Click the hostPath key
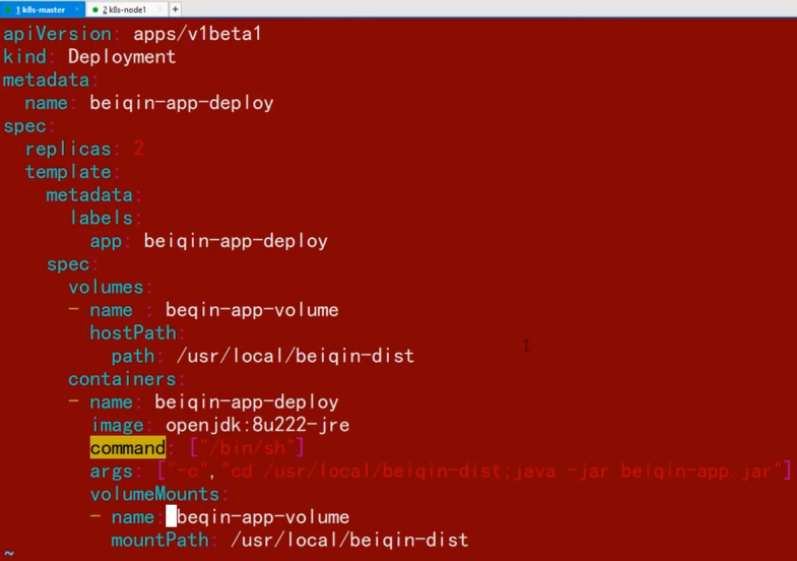797x561 pixels. tap(133, 333)
